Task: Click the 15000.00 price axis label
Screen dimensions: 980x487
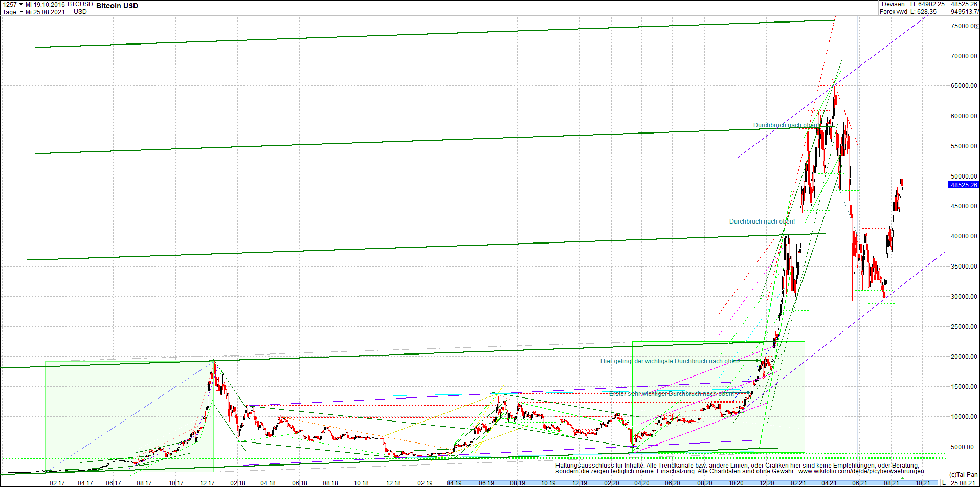Action: (964, 387)
